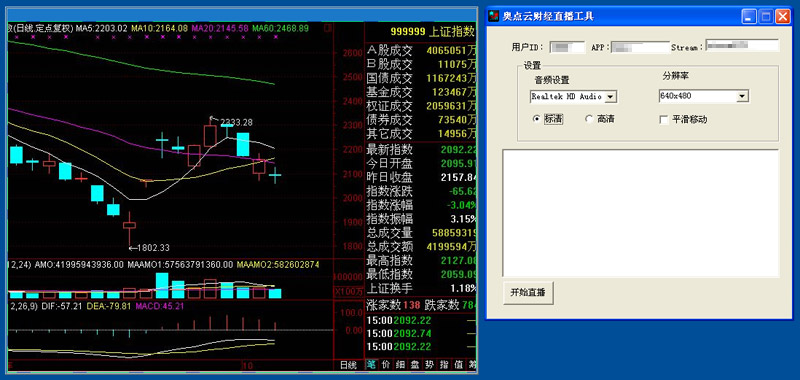The width and height of the screenshot is (800, 380).
Task: Click the 日线 period label
Action: click(348, 365)
